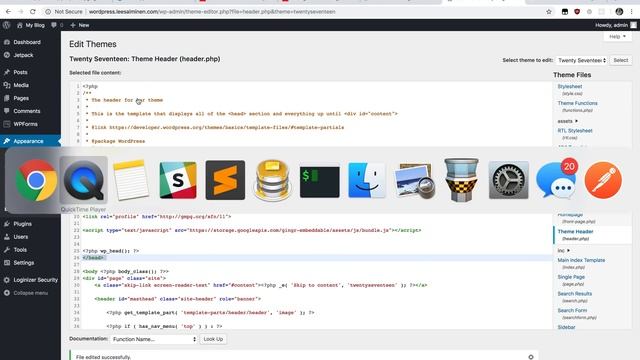Click the Look Up button

coord(213,339)
